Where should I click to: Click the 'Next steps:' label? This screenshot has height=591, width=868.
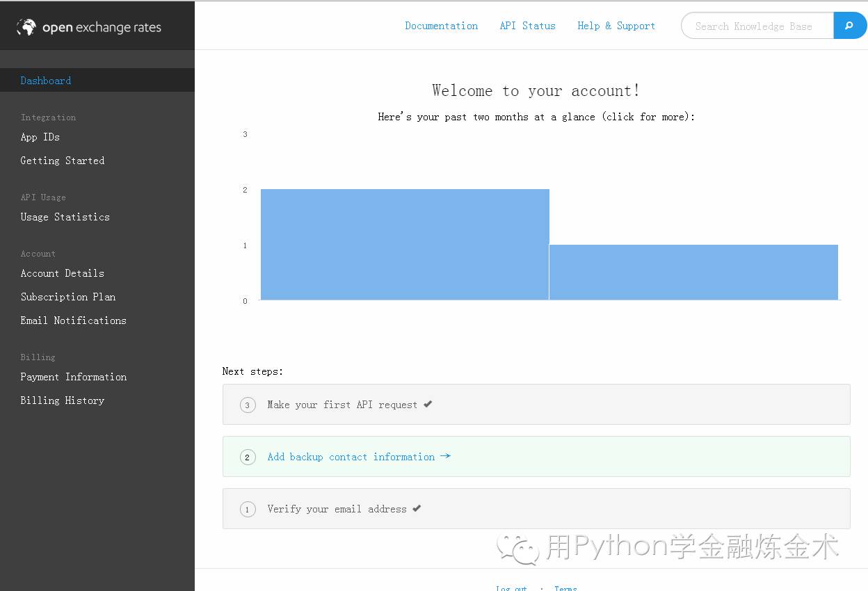pos(252,371)
